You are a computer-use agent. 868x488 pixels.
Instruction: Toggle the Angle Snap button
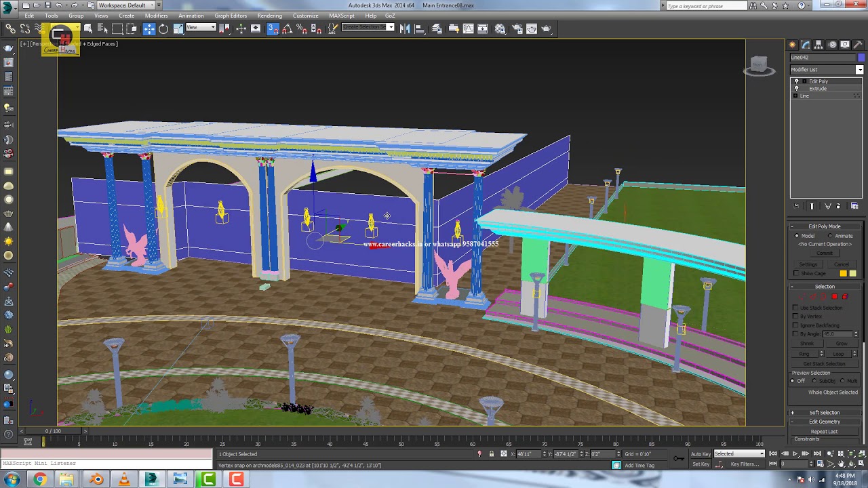click(287, 28)
